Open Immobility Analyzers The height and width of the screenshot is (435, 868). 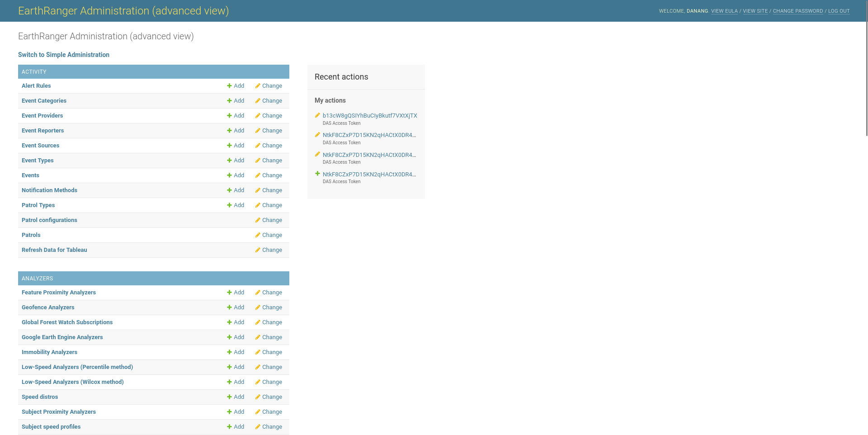[49, 352]
